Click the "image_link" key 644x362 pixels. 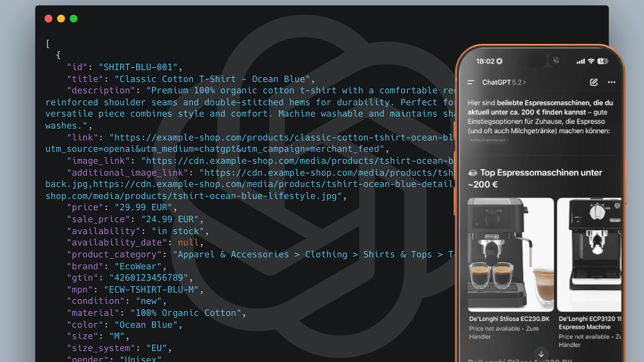coord(98,161)
